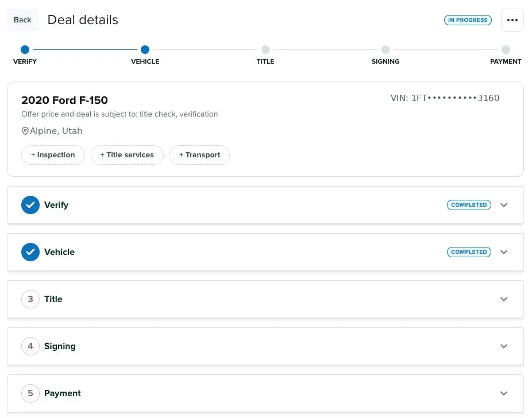Expand the Payment section chevron
532x418 pixels.
tap(504, 393)
